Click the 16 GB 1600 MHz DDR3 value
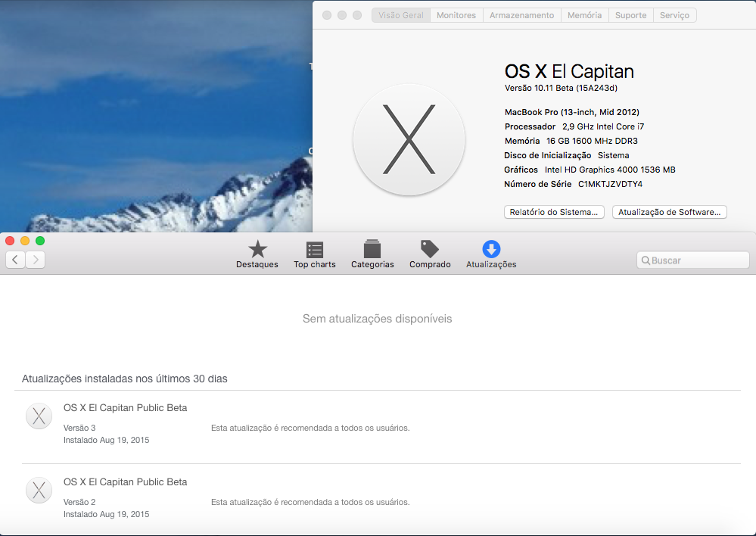Image resolution: width=756 pixels, height=536 pixels. point(592,141)
